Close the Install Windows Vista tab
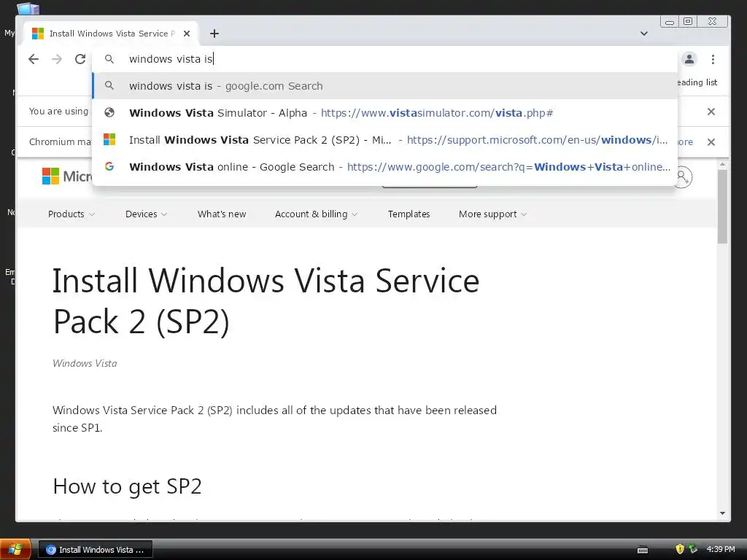This screenshot has height=560, width=747. [187, 34]
